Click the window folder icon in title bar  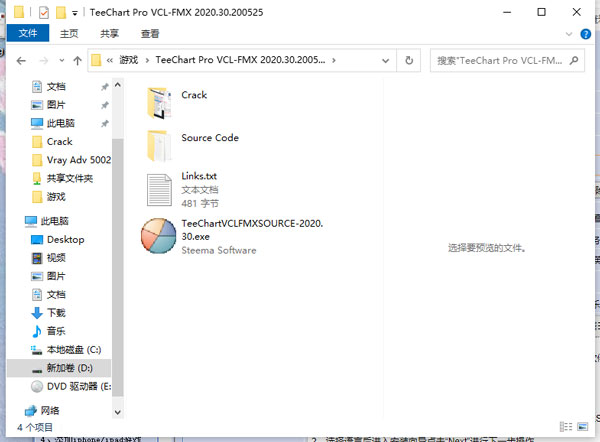[x=19, y=12]
